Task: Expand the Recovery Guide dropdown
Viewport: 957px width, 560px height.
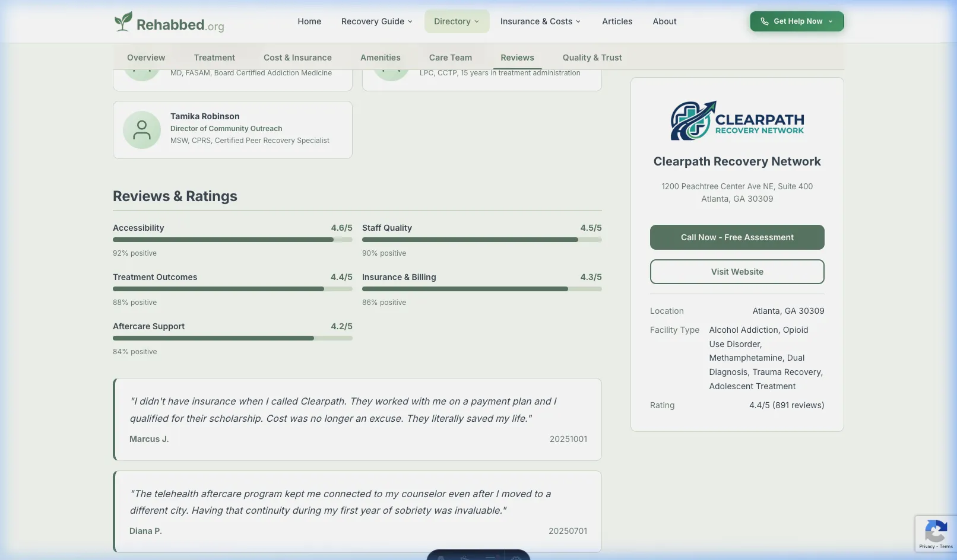Action: pyautogui.click(x=376, y=21)
